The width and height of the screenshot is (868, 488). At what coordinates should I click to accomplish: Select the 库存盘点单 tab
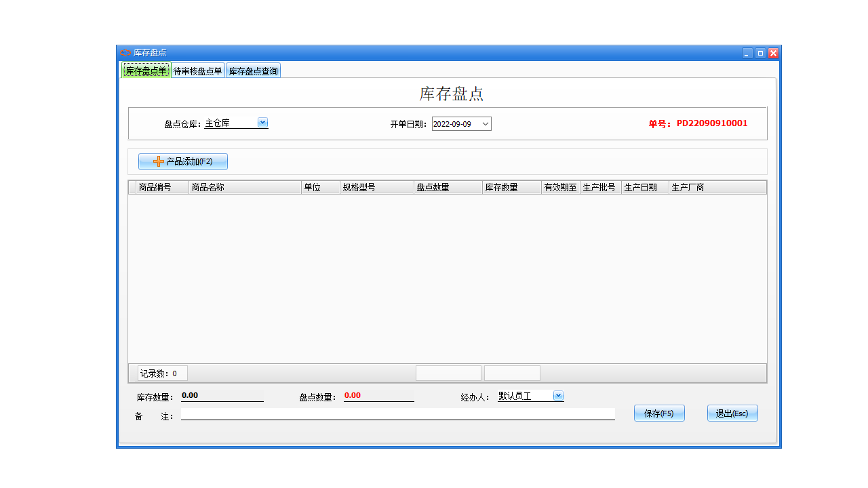[x=146, y=70]
